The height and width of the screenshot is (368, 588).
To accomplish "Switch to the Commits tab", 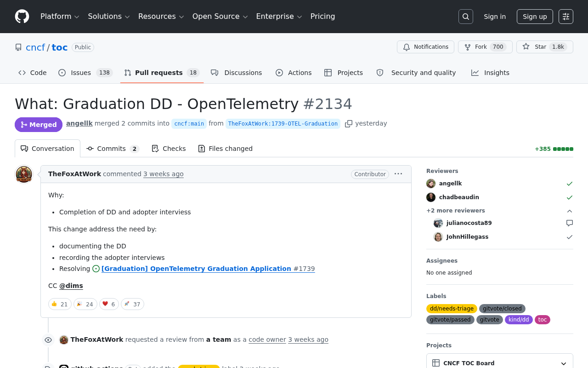I will 113,149.
